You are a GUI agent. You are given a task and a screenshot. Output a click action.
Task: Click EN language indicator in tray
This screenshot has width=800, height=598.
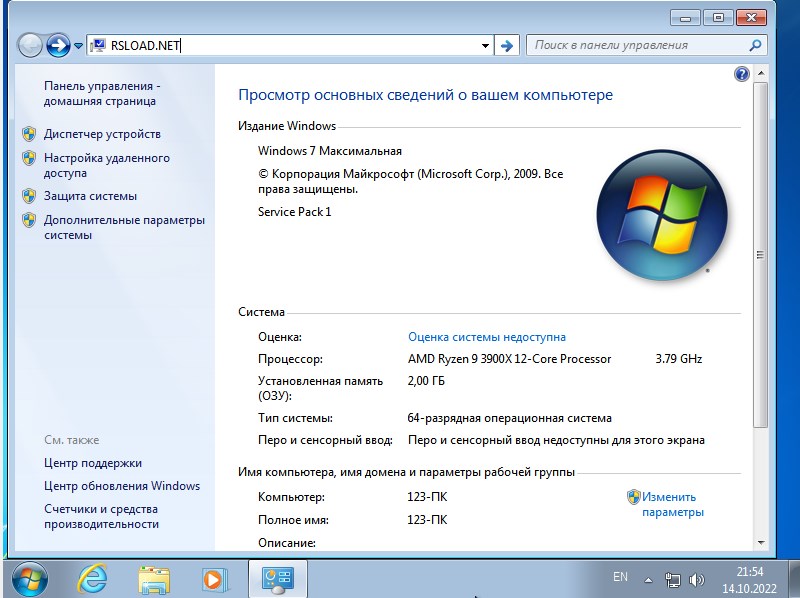point(620,577)
